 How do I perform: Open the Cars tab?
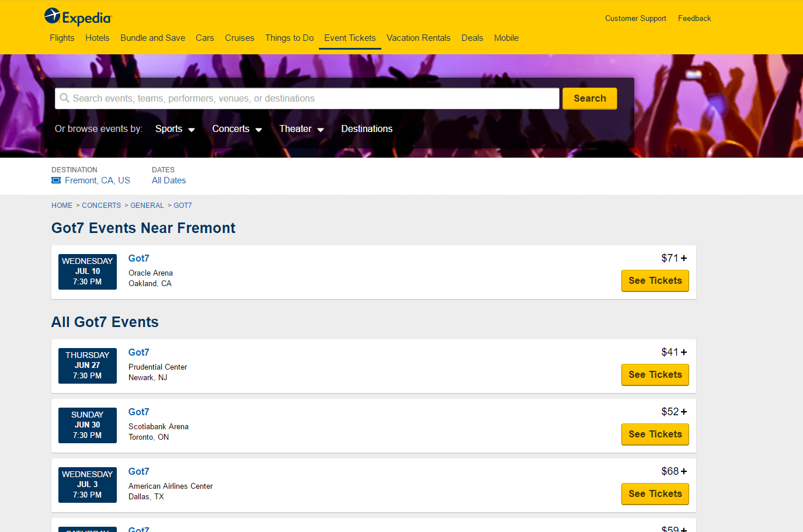(x=205, y=38)
